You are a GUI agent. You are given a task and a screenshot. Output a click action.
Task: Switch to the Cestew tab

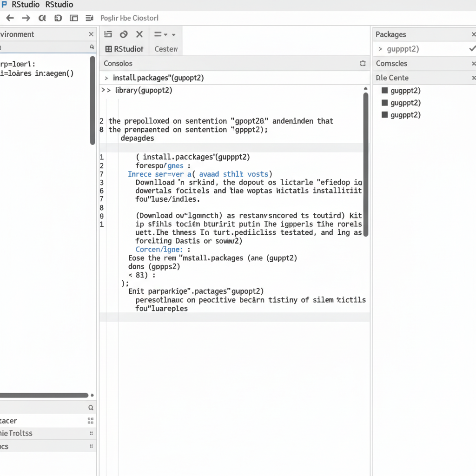tap(166, 49)
